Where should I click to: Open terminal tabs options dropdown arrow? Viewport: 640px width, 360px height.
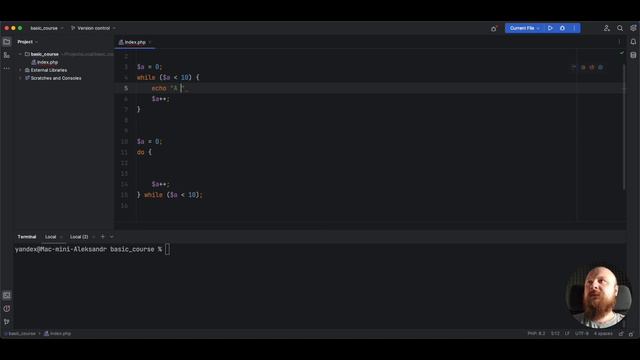[111, 237]
